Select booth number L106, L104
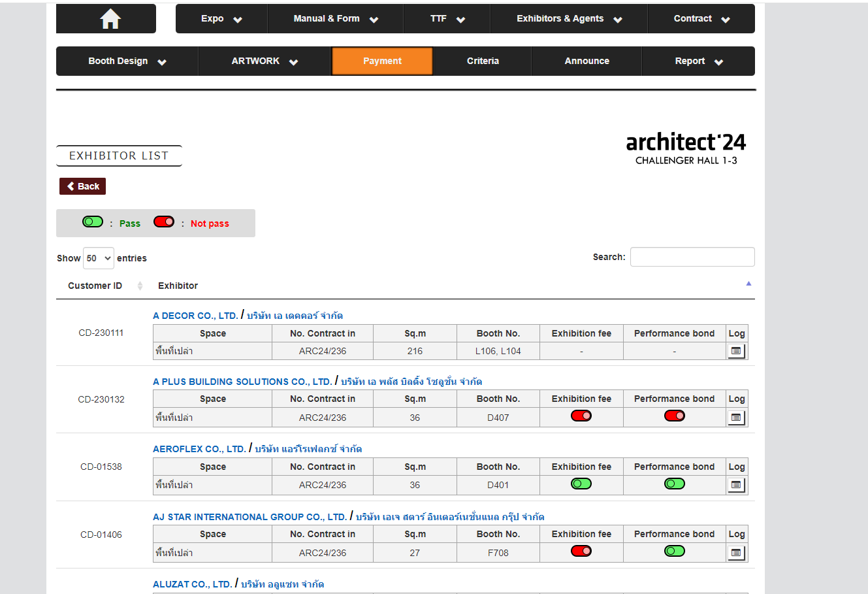The height and width of the screenshot is (594, 868). coord(498,351)
